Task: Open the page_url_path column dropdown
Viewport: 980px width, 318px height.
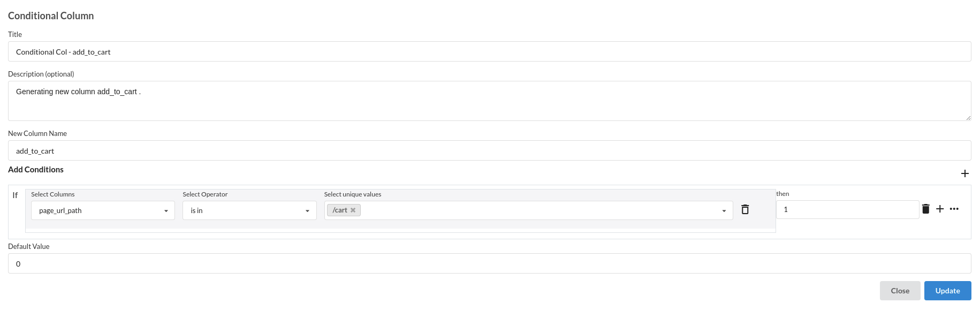Action: (103, 210)
